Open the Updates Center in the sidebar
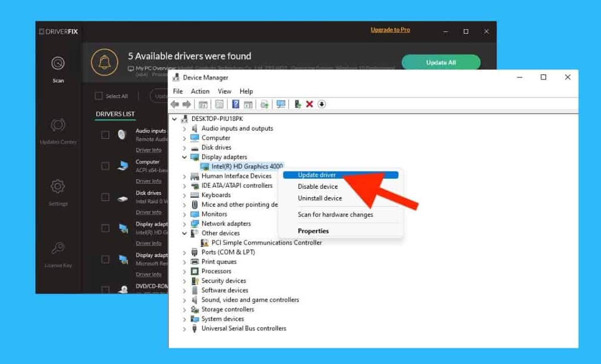The image size is (601, 364). pos(58,125)
